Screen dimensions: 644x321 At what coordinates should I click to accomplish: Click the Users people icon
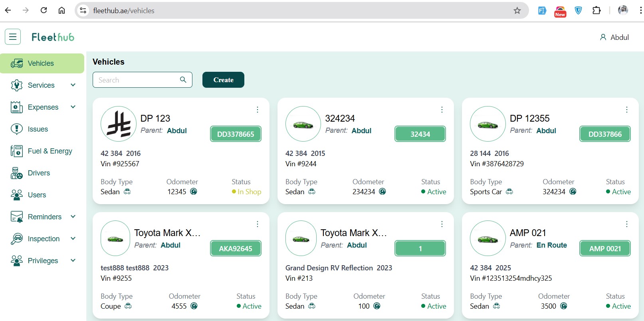17,195
